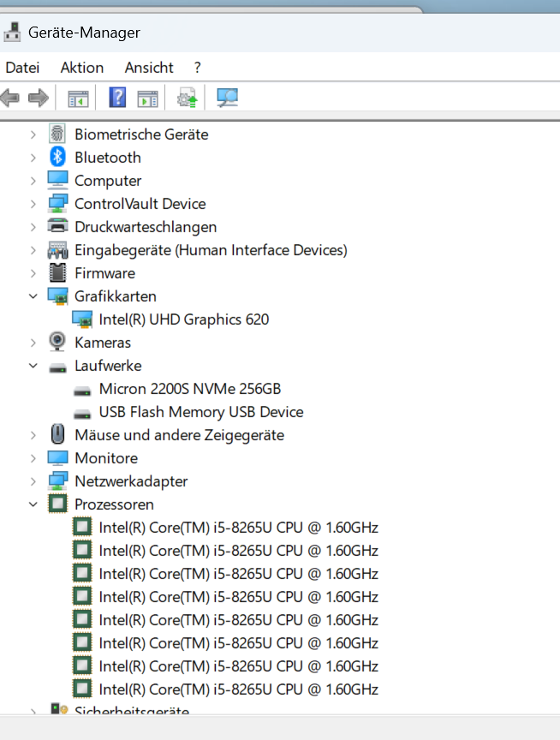
Task: Select Eingabegeräte (Human Interface Devices) label
Action: pos(211,250)
